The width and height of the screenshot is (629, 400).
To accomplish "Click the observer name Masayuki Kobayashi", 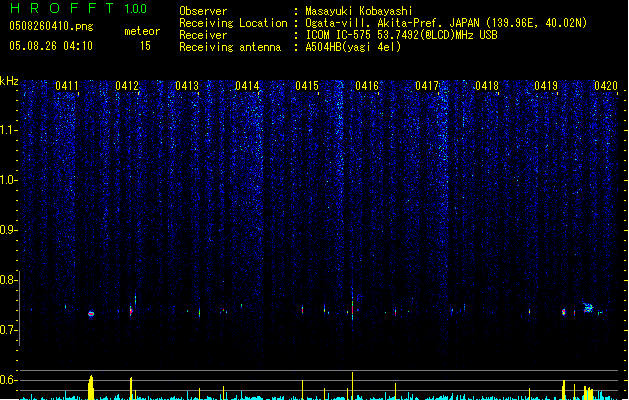I will pos(359,11).
